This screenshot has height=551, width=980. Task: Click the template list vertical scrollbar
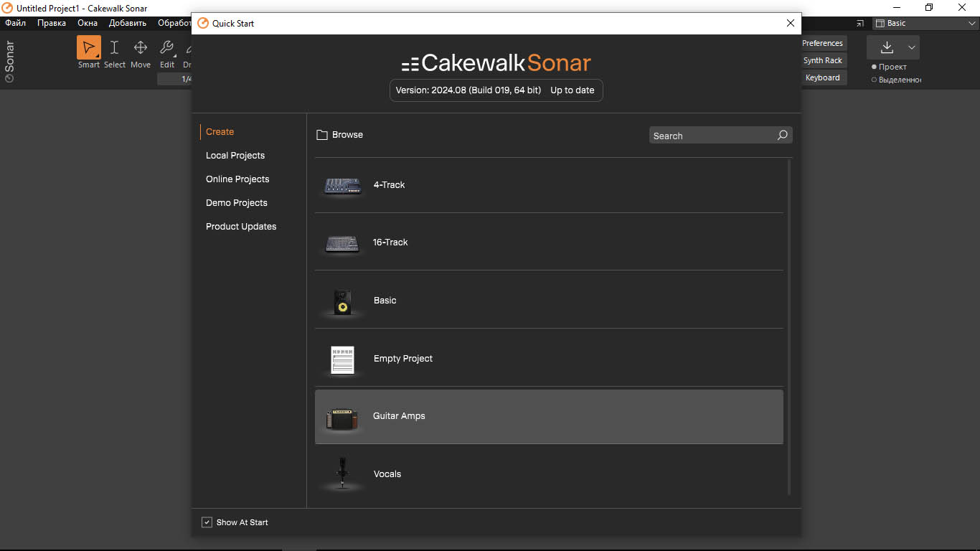click(x=789, y=326)
